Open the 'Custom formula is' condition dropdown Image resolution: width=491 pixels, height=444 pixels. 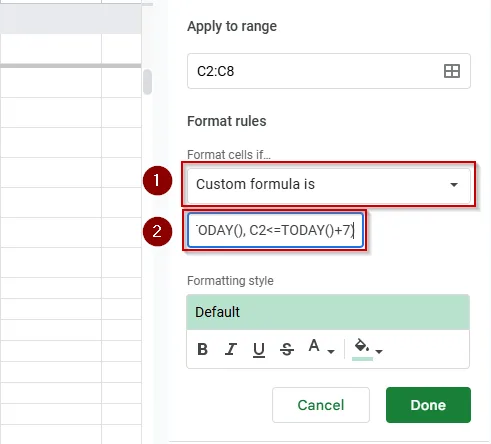(x=329, y=184)
